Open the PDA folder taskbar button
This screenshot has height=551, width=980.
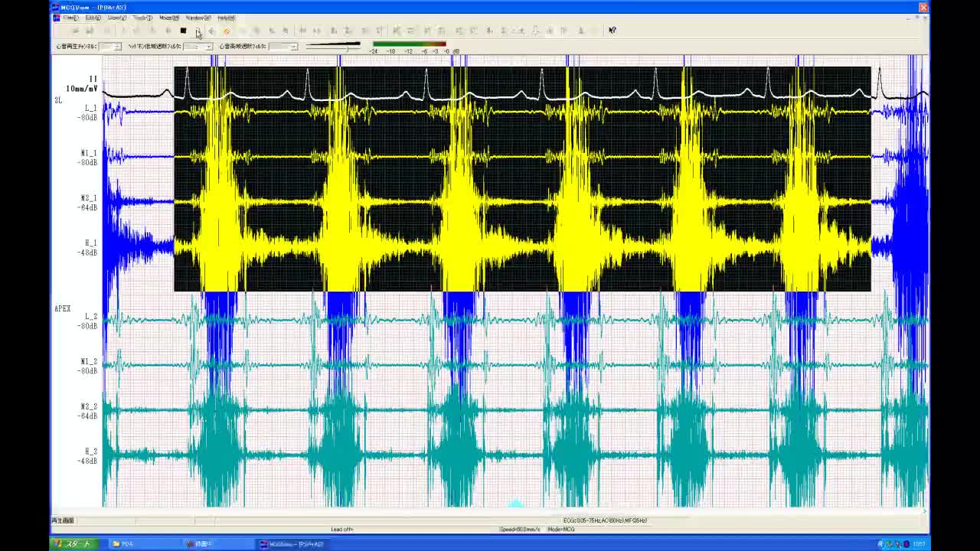[x=122, y=544]
